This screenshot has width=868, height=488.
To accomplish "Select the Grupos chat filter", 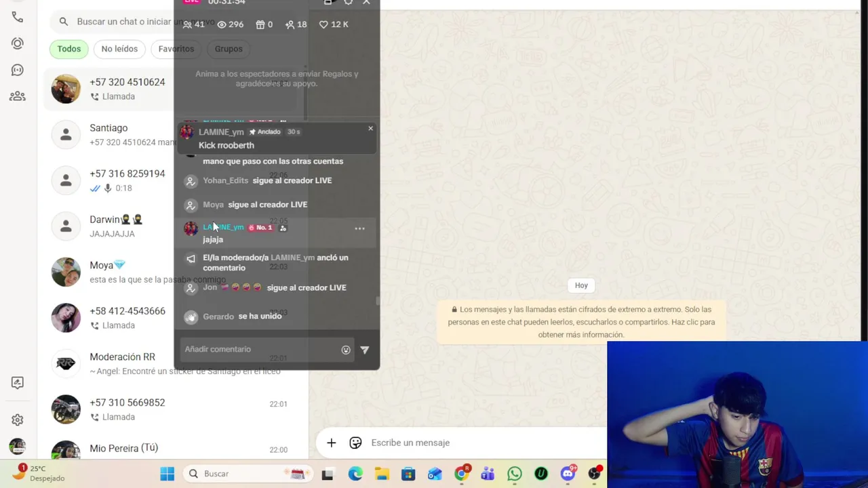I will point(229,49).
